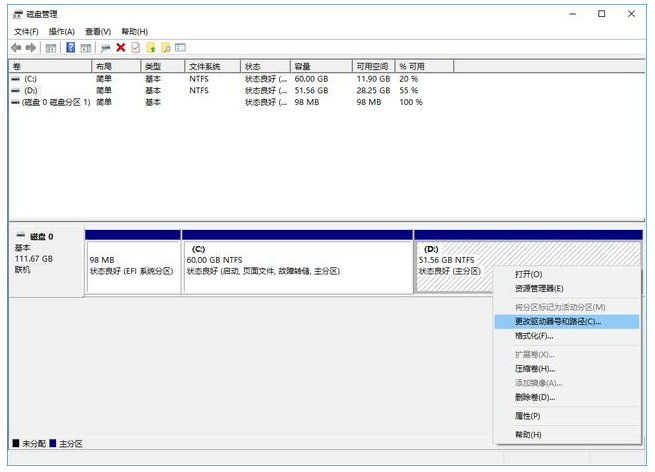Sort by the 状态 column header

tap(265, 66)
